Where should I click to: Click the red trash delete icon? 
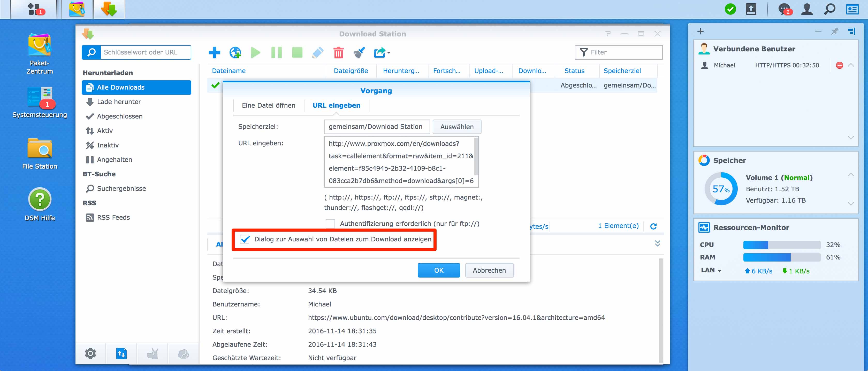(x=338, y=52)
